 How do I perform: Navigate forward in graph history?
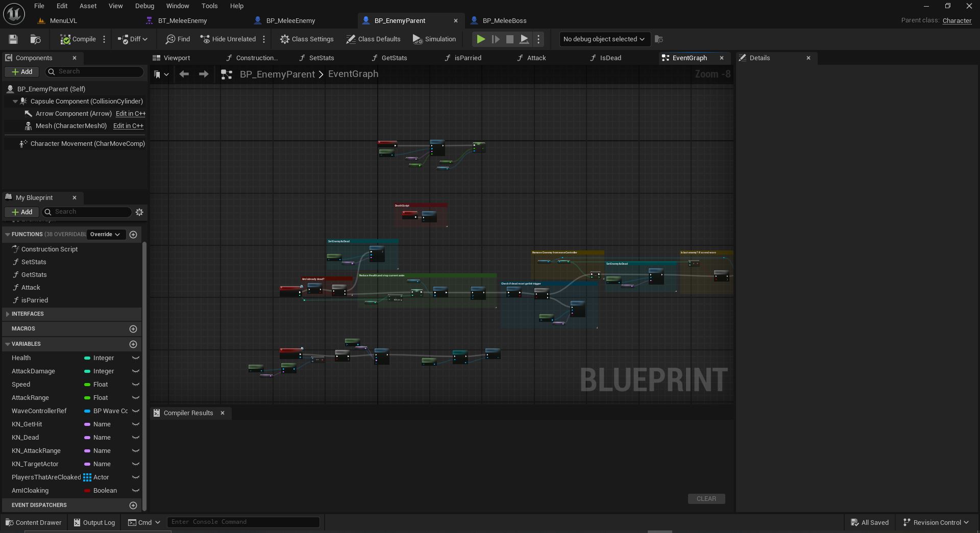(204, 74)
